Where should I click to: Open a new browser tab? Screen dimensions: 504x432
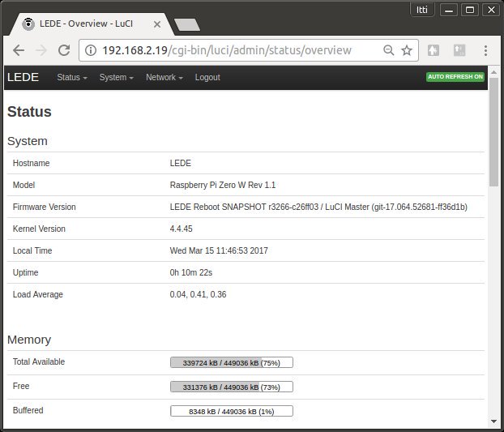186,25
